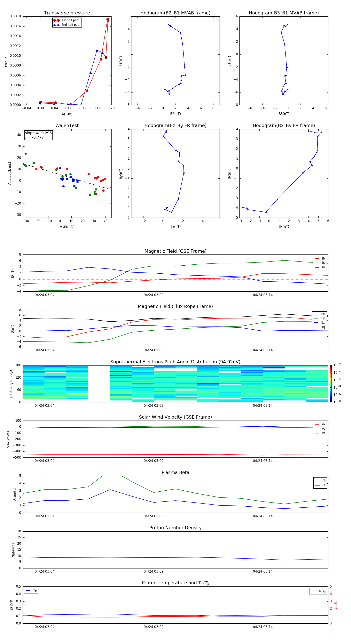351x644 pixels.
Task: Select the Tp legend entry
Action: pyautogui.click(x=31, y=591)
